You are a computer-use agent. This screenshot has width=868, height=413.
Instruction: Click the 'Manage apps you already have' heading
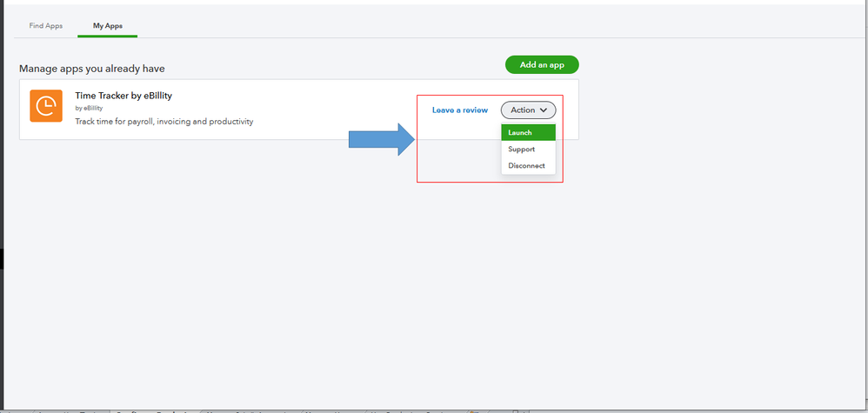(92, 69)
